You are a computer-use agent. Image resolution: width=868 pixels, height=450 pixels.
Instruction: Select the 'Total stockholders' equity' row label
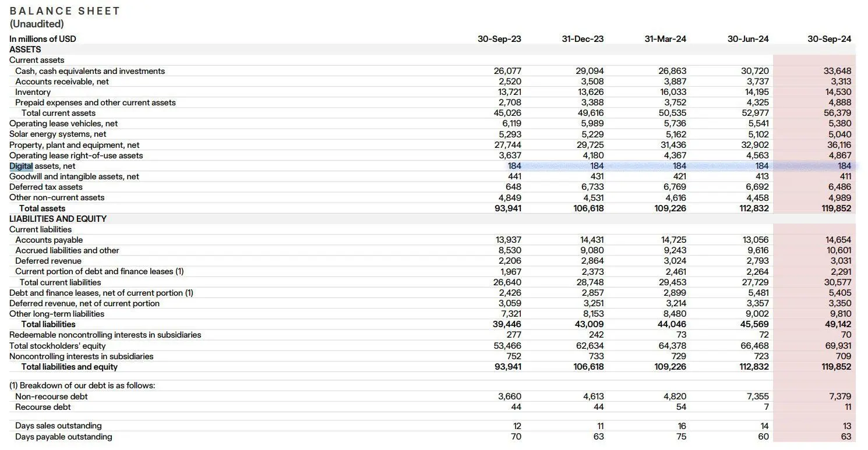(x=58, y=346)
